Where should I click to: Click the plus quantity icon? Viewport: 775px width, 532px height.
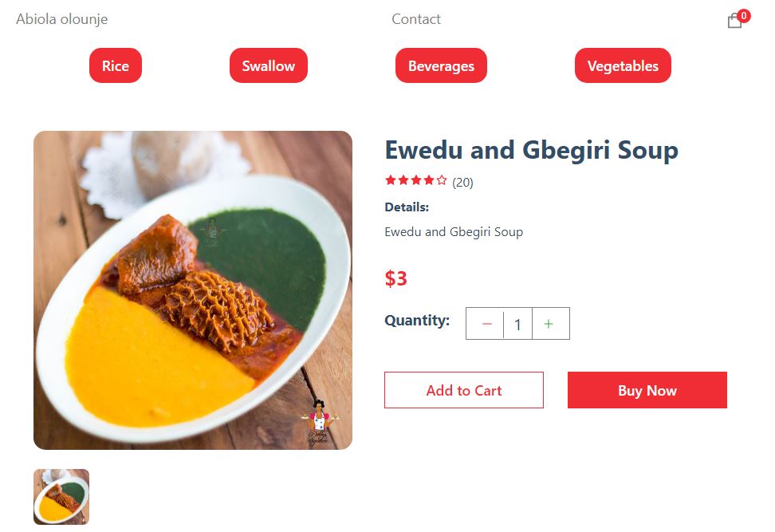549,324
